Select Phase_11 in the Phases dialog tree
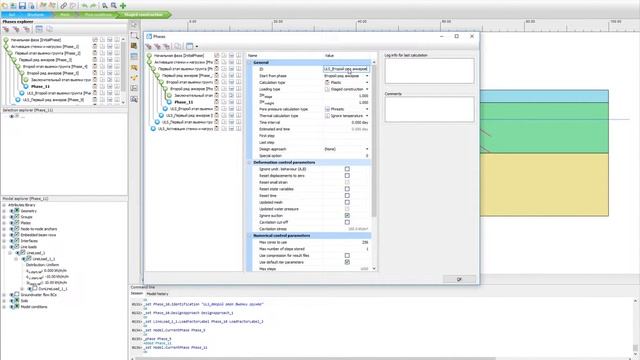The height and width of the screenshot is (360, 640). pyautogui.click(x=184, y=102)
